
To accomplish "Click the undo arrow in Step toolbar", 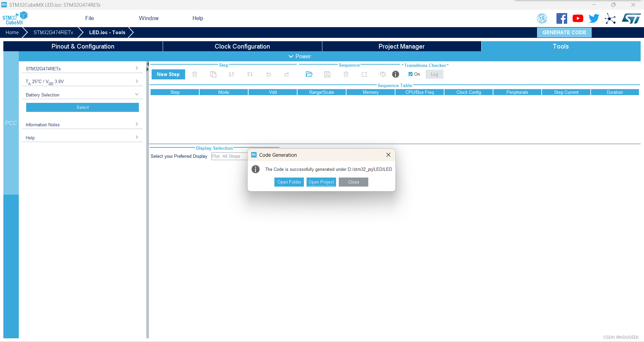I will (x=268, y=74).
